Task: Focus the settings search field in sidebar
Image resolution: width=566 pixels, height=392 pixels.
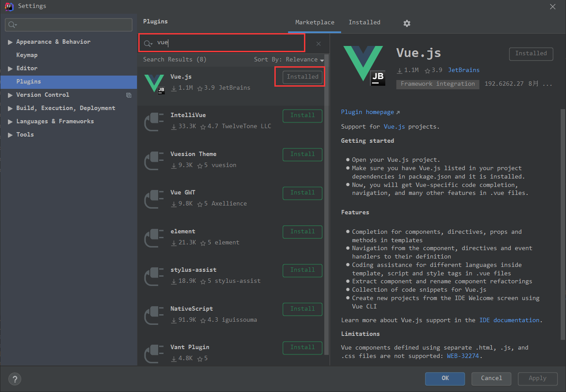Action: [68, 25]
